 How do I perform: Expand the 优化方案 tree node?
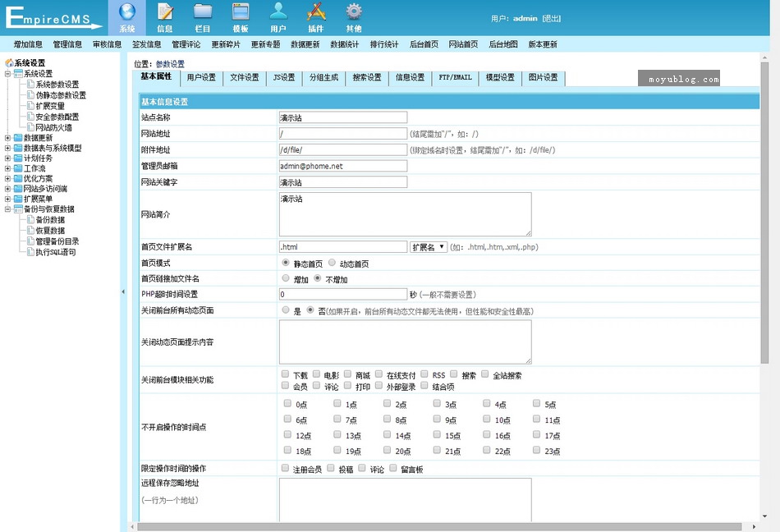(7, 178)
